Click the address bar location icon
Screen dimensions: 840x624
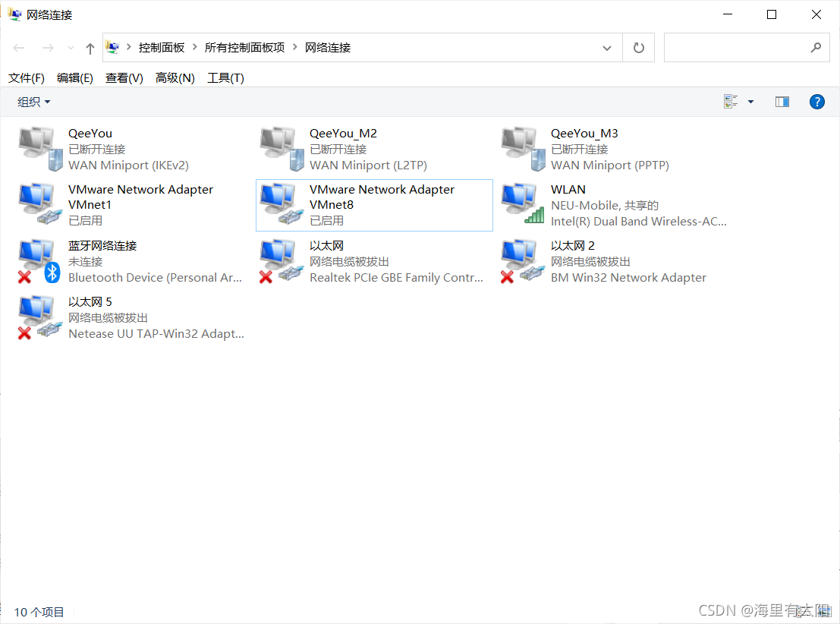pos(112,47)
